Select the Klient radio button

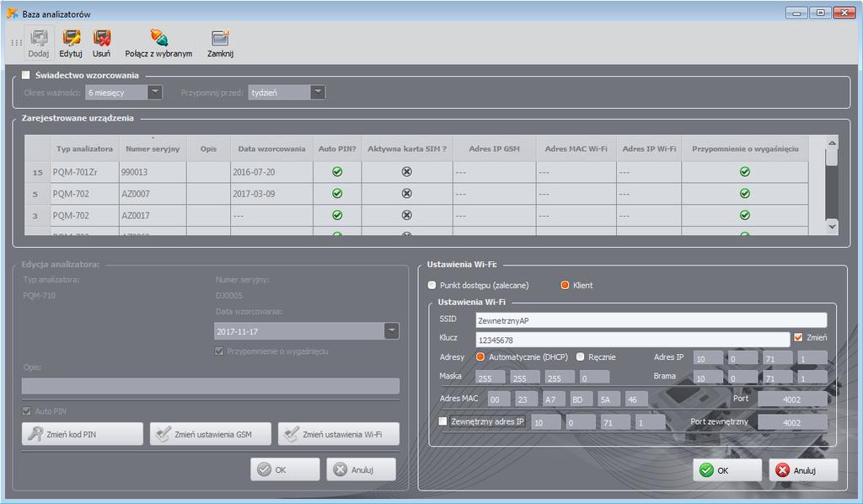[x=565, y=285]
